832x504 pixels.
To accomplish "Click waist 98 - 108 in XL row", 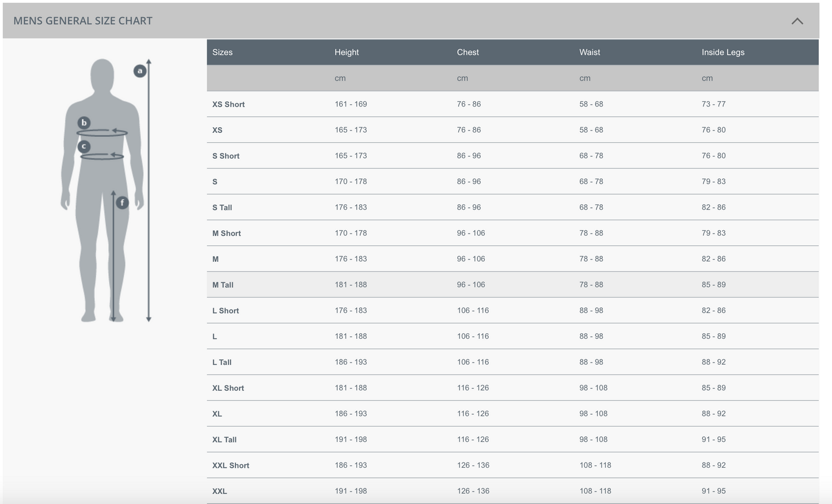I will click(594, 414).
